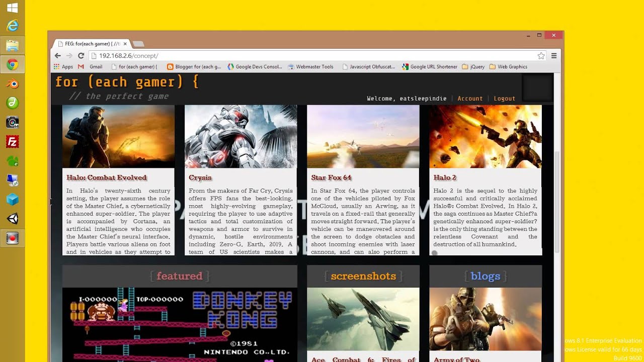Click the dark box beside Logout
Viewport: 644px width, 362px height.
[x=537, y=87]
